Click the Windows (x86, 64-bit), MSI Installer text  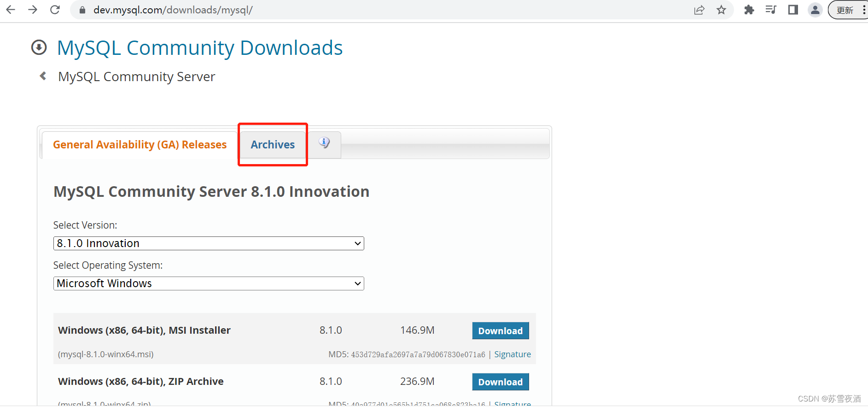coord(144,330)
